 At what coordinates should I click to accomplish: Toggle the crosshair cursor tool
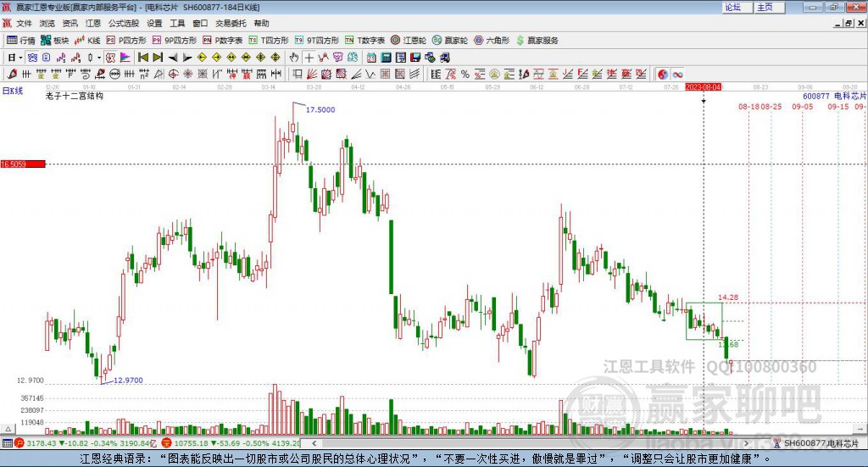coord(309,58)
